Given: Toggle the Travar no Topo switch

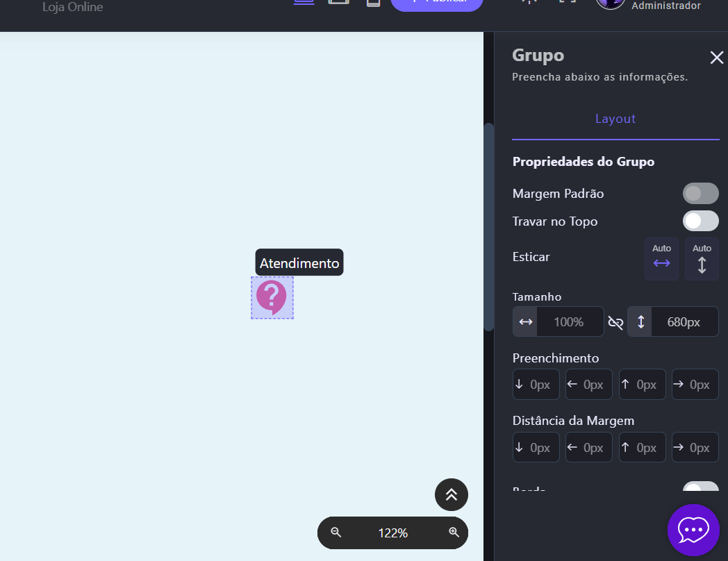Looking at the screenshot, I should [700, 221].
